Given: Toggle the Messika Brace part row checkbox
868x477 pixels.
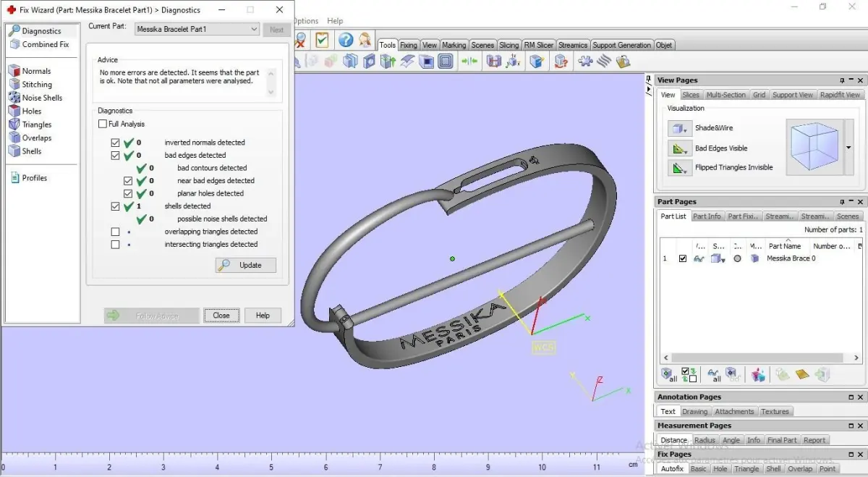Looking at the screenshot, I should [x=682, y=258].
